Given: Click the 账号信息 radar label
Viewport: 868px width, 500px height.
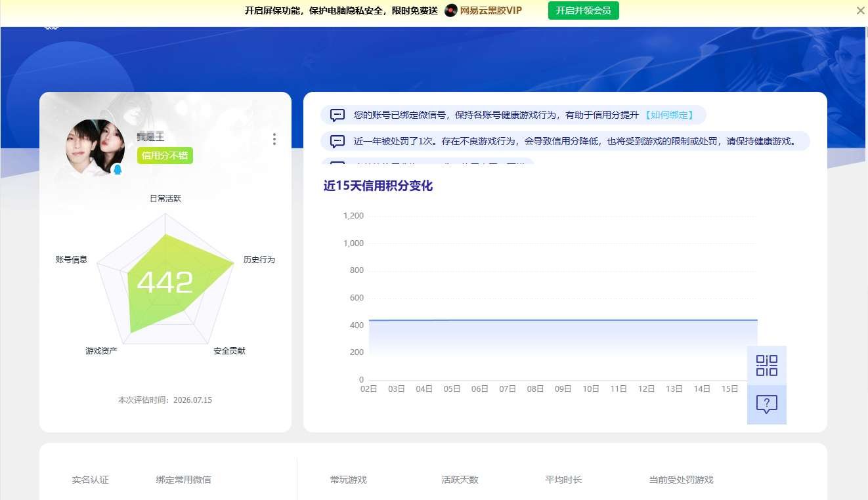Looking at the screenshot, I should click(x=72, y=260).
